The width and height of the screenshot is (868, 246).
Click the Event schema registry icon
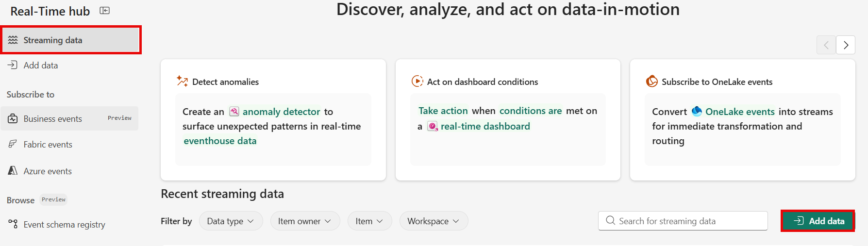pyautogui.click(x=13, y=224)
